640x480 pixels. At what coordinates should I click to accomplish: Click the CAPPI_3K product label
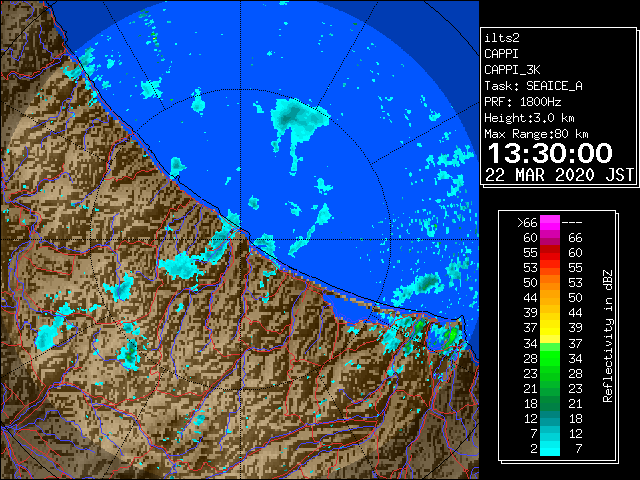click(512, 70)
